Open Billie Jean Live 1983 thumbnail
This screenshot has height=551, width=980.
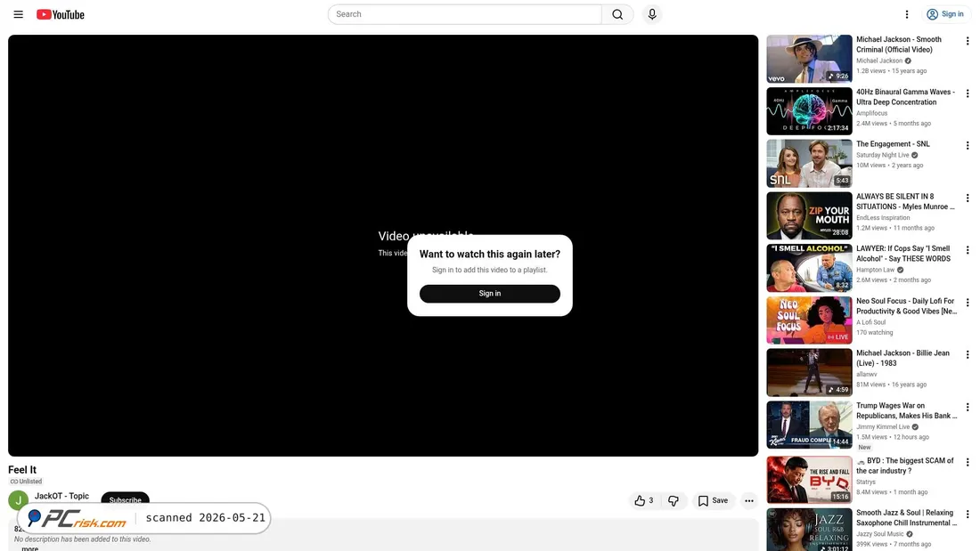809,372
